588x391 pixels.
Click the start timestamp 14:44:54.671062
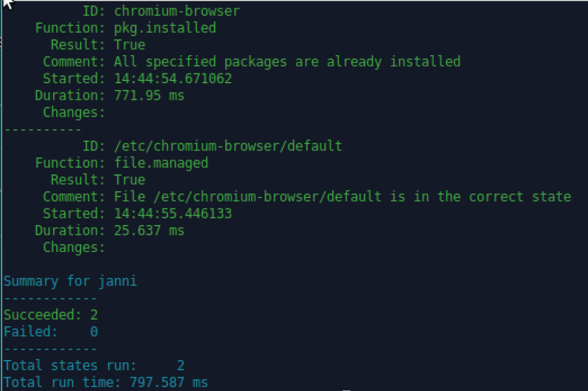173,79
